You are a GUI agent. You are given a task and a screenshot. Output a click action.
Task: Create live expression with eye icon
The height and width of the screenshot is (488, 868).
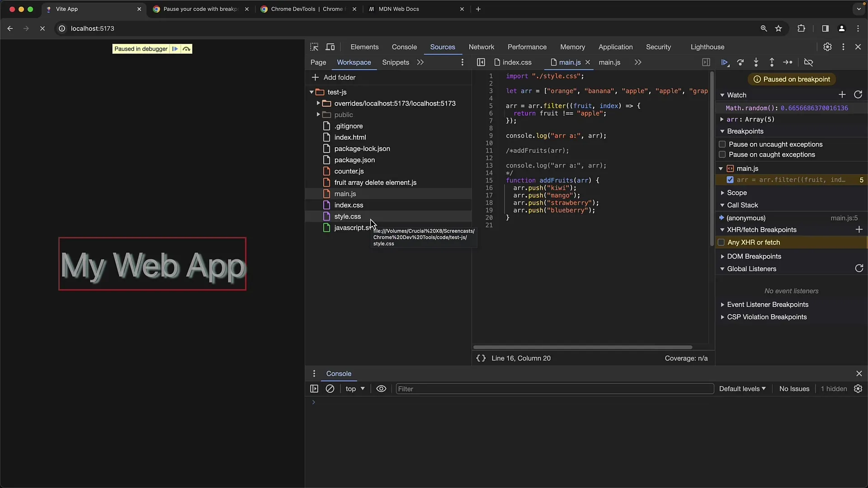[381, 389]
